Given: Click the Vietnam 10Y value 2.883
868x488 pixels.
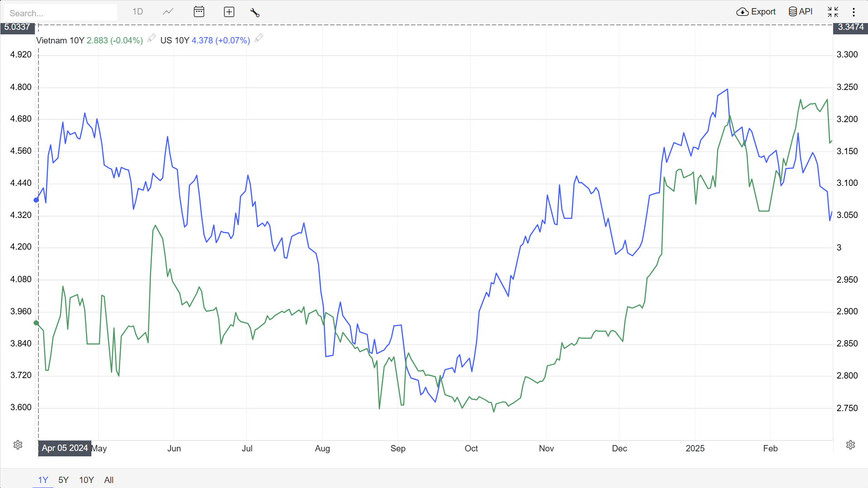Looking at the screenshot, I should [97, 40].
